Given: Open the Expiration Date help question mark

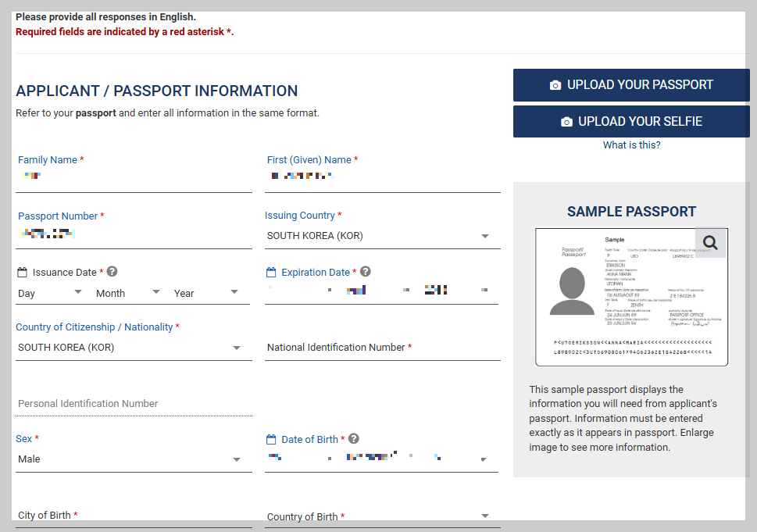Looking at the screenshot, I should (x=366, y=271).
